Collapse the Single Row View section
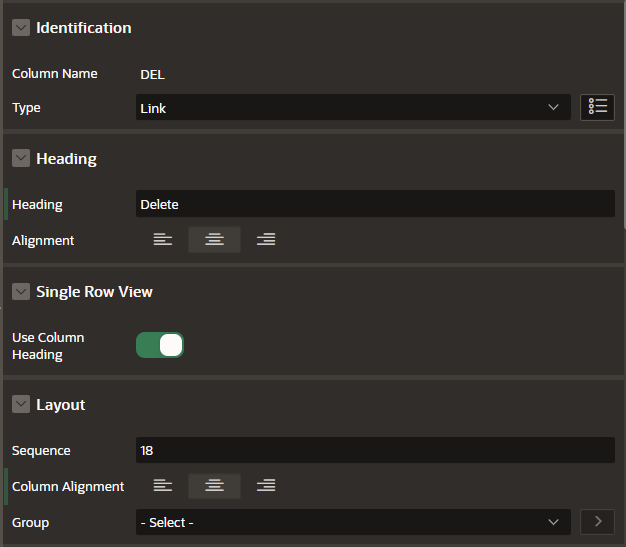626x547 pixels. click(x=21, y=291)
